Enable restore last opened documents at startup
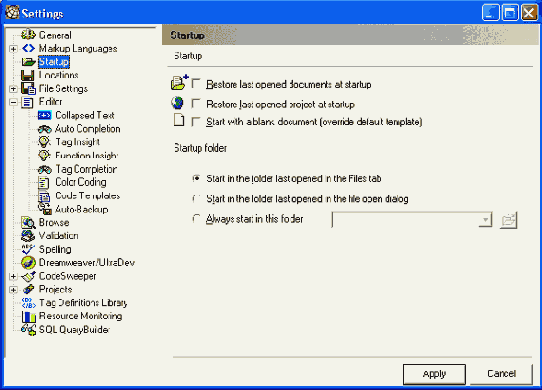Viewport: 542px width, 390px height. [196, 83]
